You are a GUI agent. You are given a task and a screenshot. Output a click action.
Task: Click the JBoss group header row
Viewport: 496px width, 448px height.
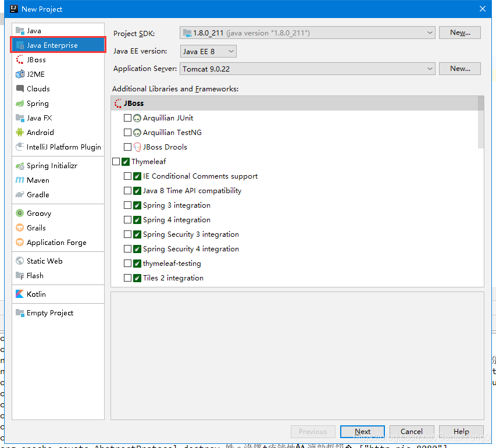(294, 104)
